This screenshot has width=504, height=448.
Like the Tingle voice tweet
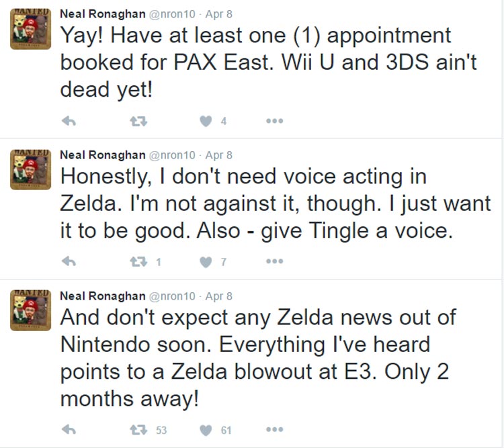coord(206,262)
